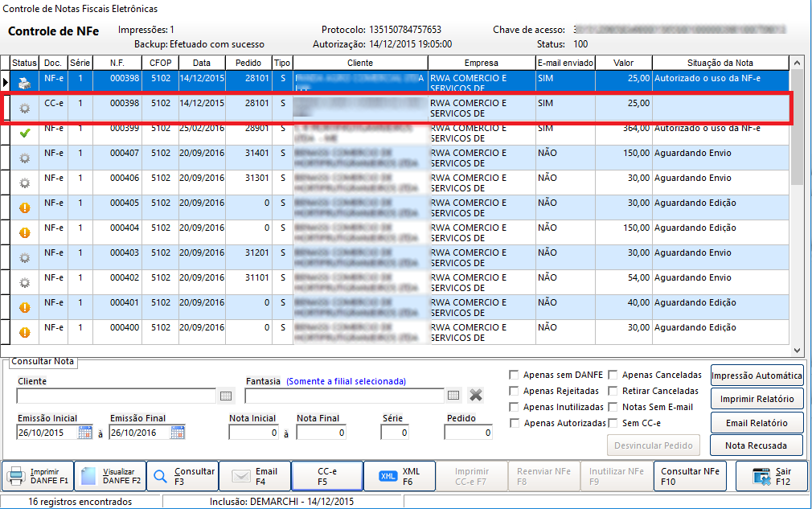Image resolution: width=812 pixels, height=509 pixels.
Task: Click the orange warning icon for NF 000401
Action: 24,308
